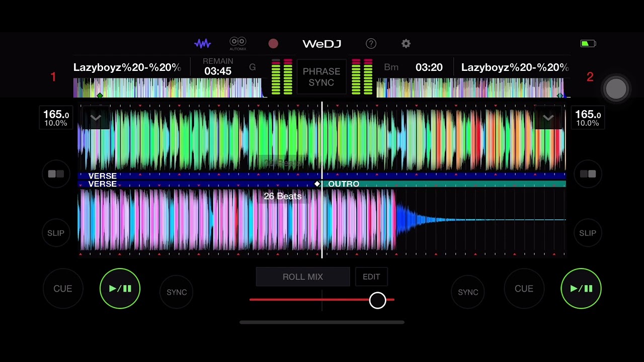Open the settings gear icon
The width and height of the screenshot is (644, 362).
coord(406,44)
